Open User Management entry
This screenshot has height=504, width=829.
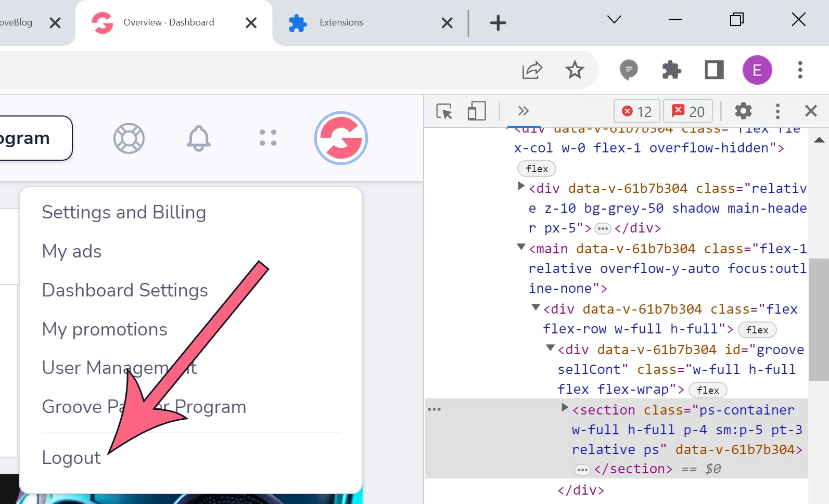pos(119,368)
